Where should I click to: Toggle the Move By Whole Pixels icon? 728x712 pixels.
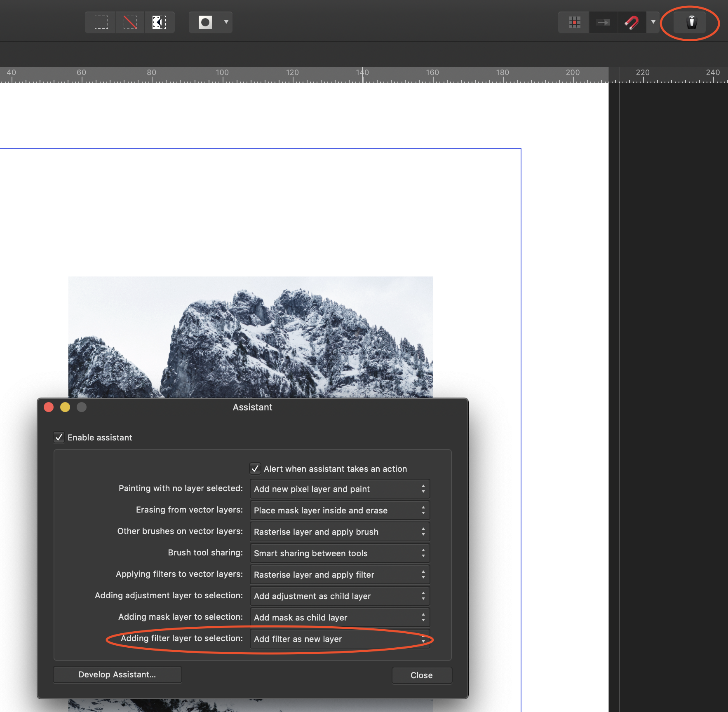pos(604,22)
